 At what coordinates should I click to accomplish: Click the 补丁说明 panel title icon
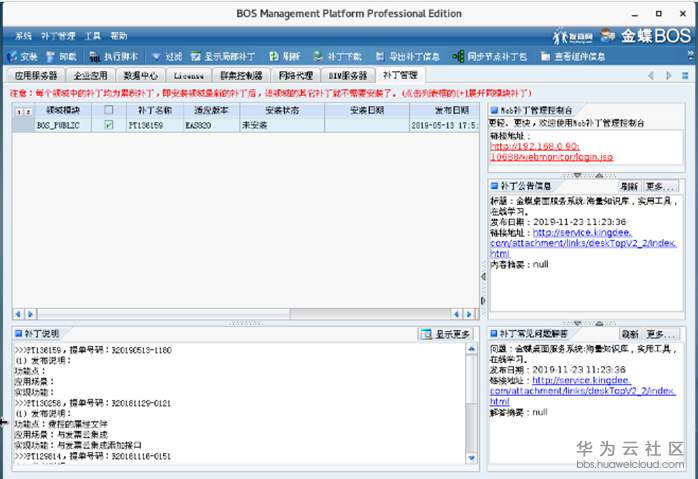tap(19, 333)
